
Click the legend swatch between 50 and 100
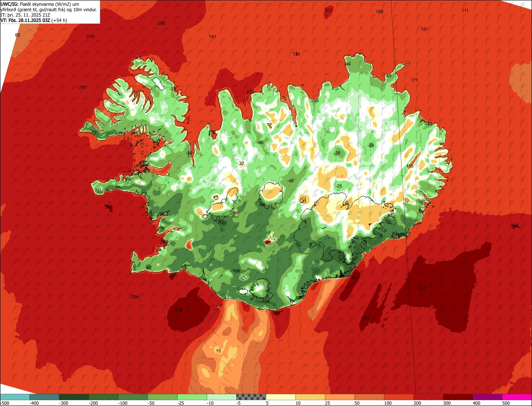pos(369,397)
